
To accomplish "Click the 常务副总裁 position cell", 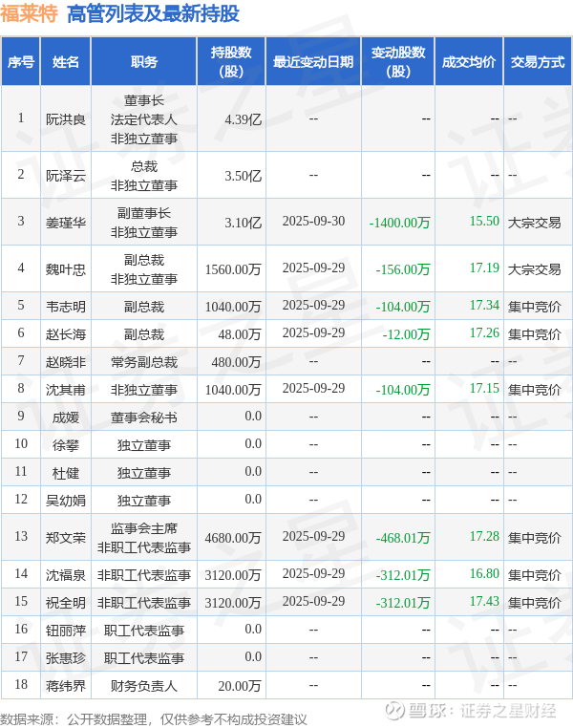I will tap(144, 362).
